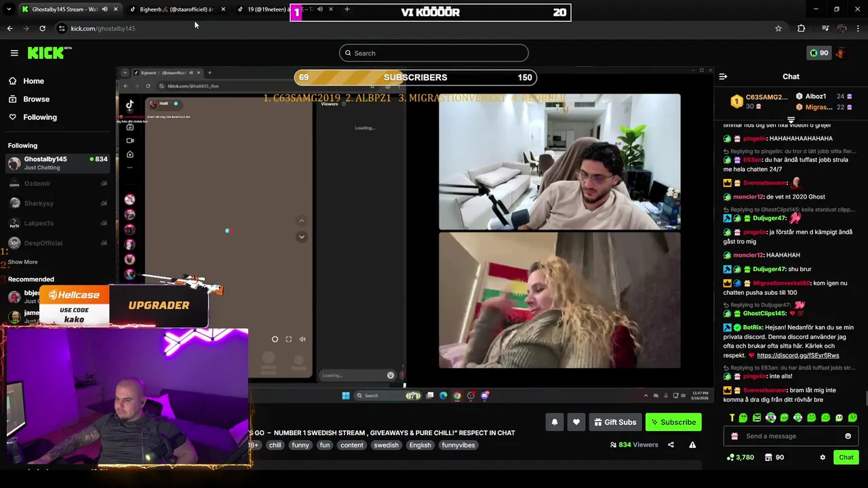This screenshot has width=868, height=488.
Task: Open the gift icon in message box
Action: (734, 436)
